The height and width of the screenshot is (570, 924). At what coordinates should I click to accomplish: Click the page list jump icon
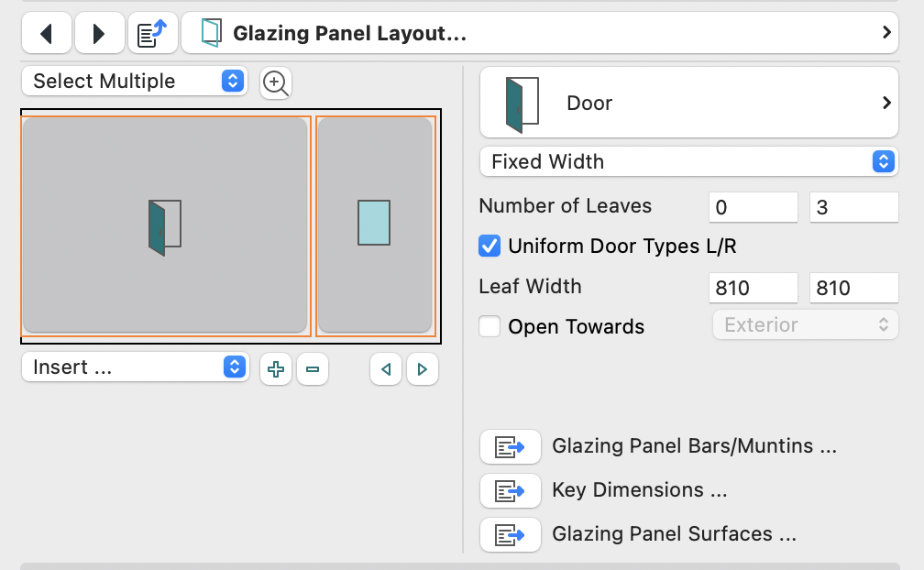(152, 35)
